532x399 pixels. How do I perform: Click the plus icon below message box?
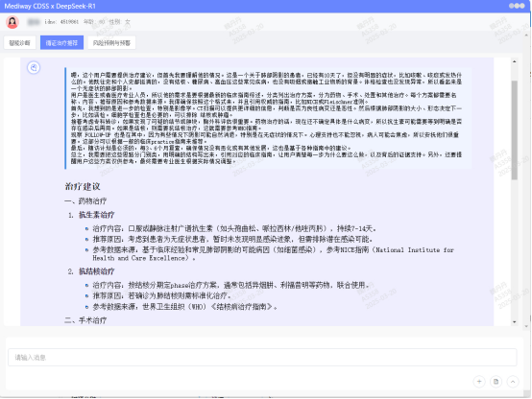479,382
